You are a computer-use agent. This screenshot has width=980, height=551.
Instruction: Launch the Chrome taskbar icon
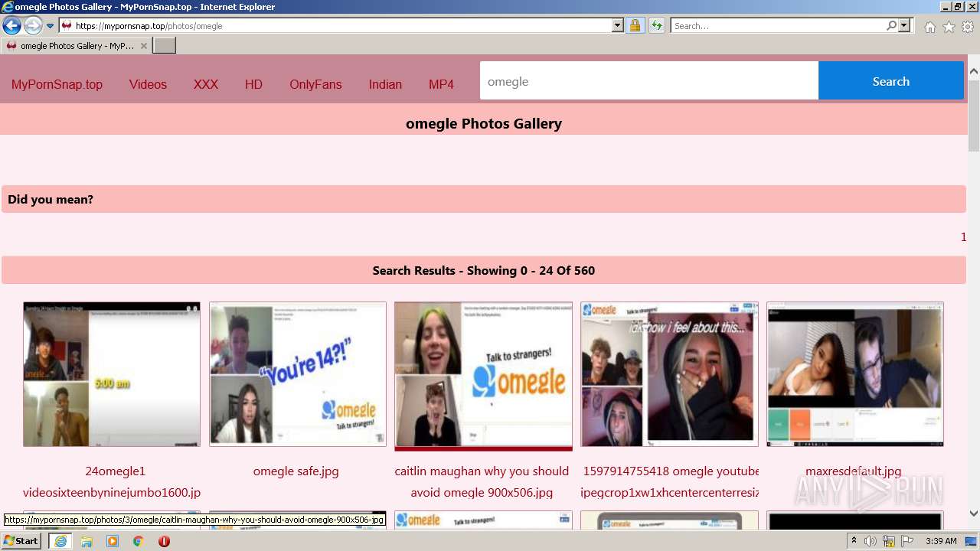[139, 541]
